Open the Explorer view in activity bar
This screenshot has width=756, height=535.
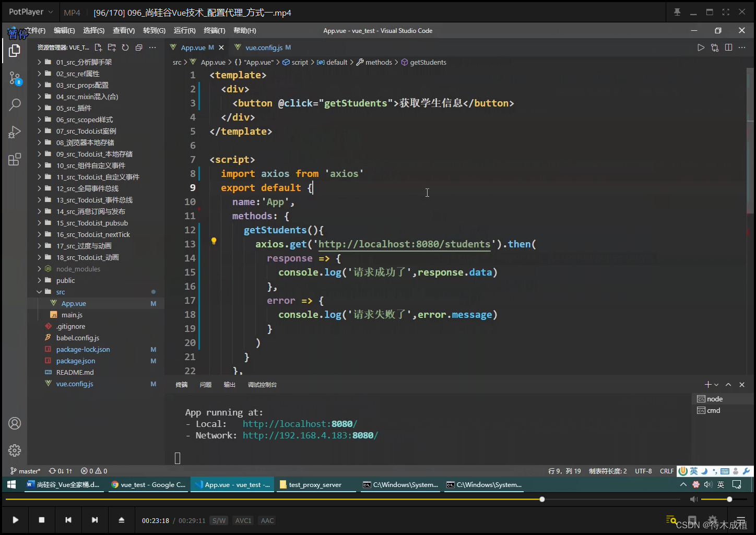(x=15, y=51)
